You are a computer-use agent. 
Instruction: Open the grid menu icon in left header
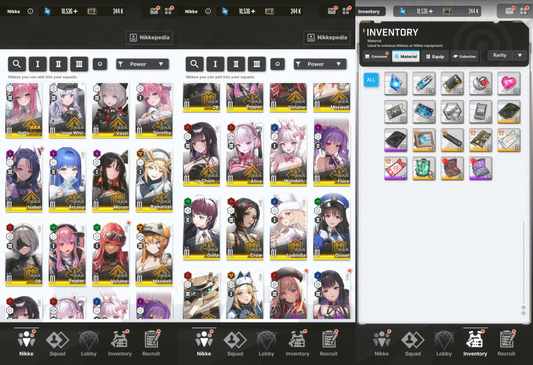(169, 11)
